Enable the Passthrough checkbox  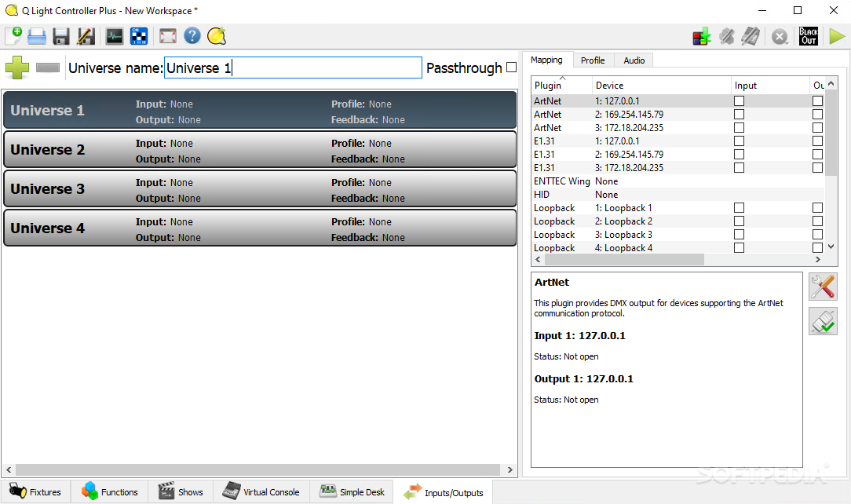pyautogui.click(x=511, y=68)
